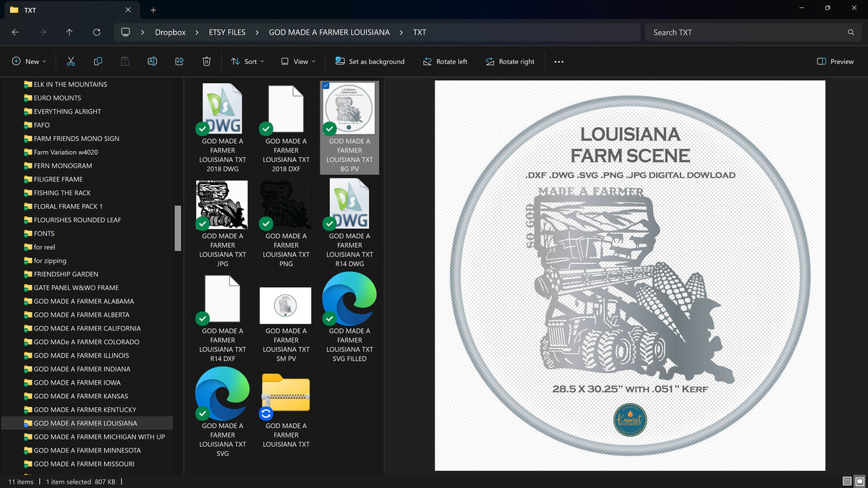Open GOD MADE A FARMER KENTUCKY folder
Screen dimensions: 868x488
(85, 409)
